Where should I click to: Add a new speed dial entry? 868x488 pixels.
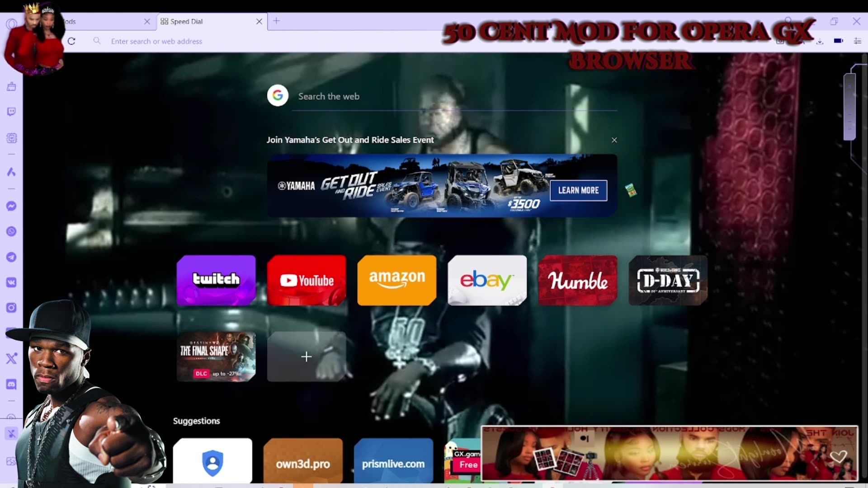tap(307, 357)
